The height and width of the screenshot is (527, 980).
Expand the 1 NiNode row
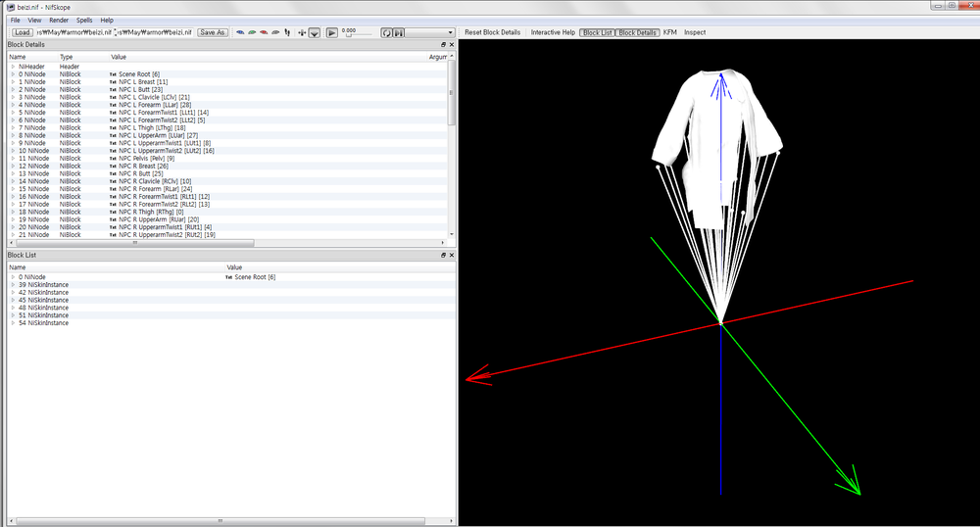[13, 82]
